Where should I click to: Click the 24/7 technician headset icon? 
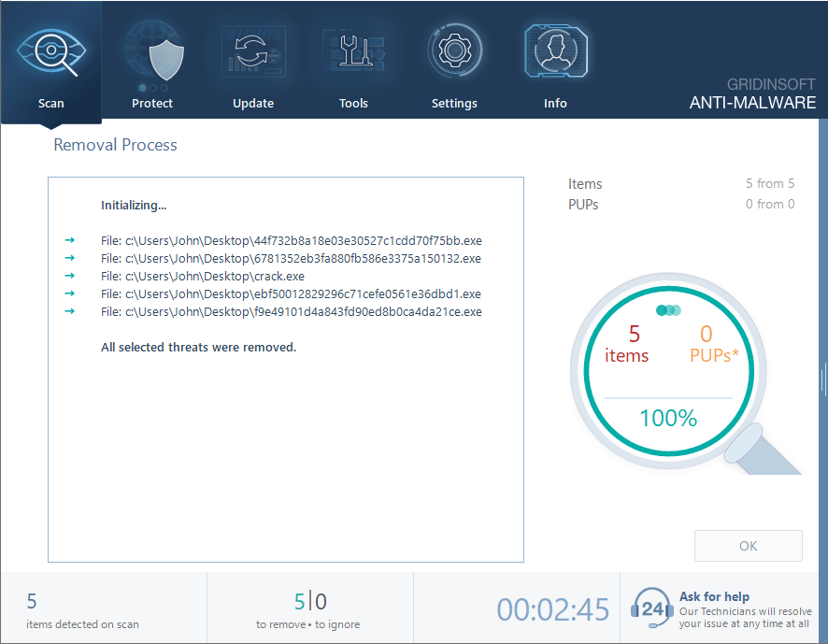(651, 608)
